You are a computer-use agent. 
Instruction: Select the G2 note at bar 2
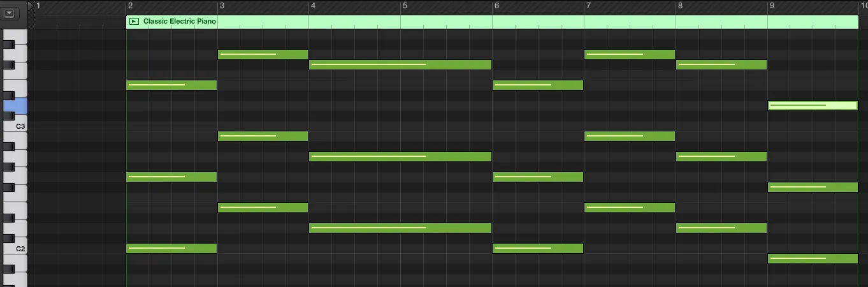tap(171, 177)
